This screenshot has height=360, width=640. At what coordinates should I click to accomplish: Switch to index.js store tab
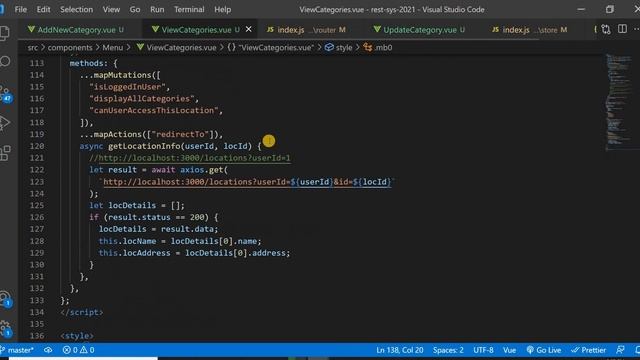click(x=529, y=30)
